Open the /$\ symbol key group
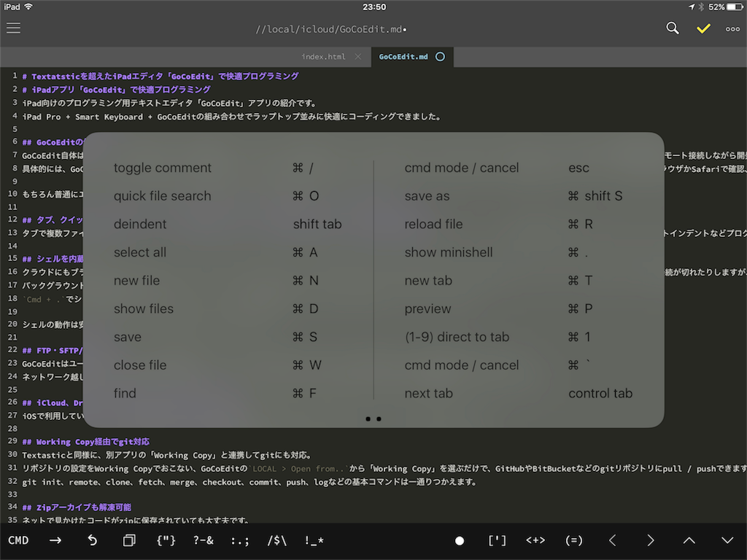Screen dimensions: 747x560 pos(276,540)
